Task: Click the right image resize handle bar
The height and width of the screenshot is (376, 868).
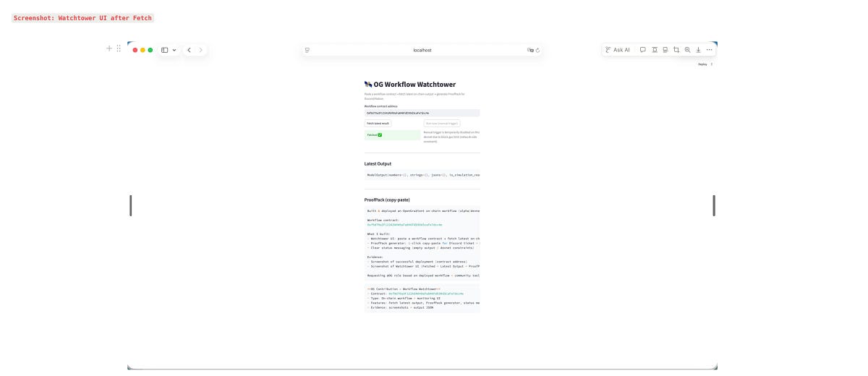Action: pyautogui.click(x=714, y=205)
